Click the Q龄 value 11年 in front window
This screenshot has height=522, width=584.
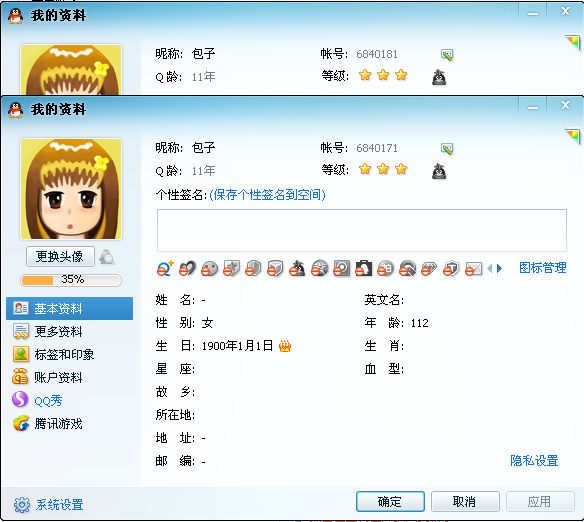(x=203, y=171)
